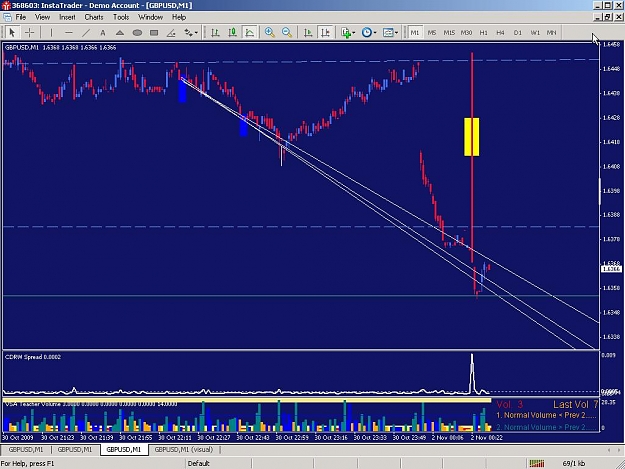The image size is (625, 469).
Task: Switch to line chart mode
Action: [x=250, y=33]
